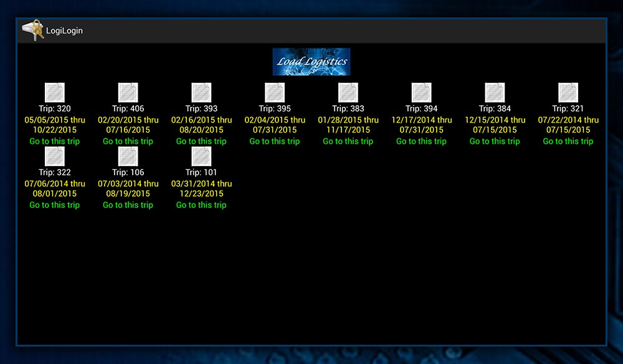
Task: Open document icon for Trip 320
Action: pos(55,93)
